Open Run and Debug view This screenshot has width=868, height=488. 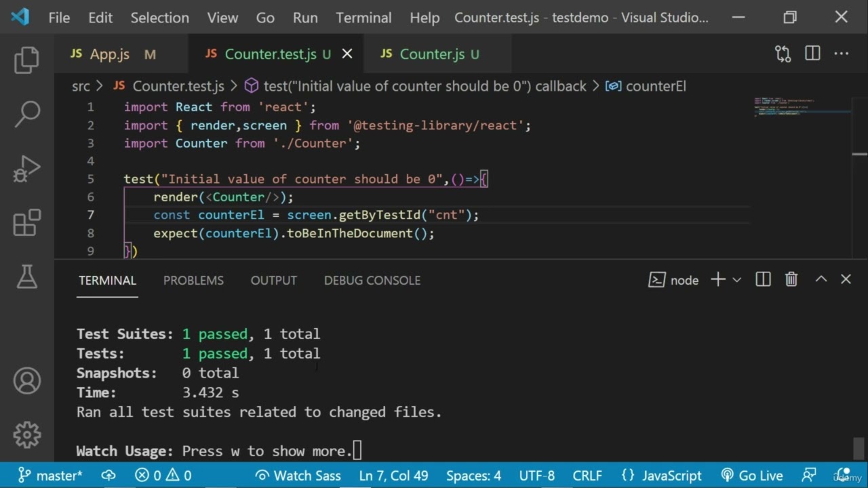click(27, 169)
